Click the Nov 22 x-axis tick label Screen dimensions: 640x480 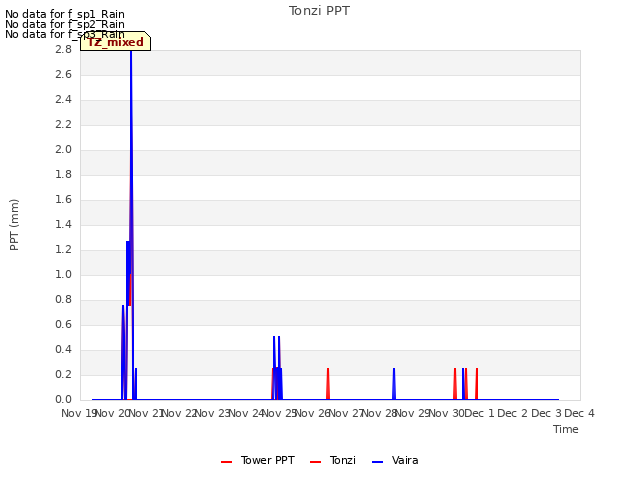pyautogui.click(x=180, y=413)
